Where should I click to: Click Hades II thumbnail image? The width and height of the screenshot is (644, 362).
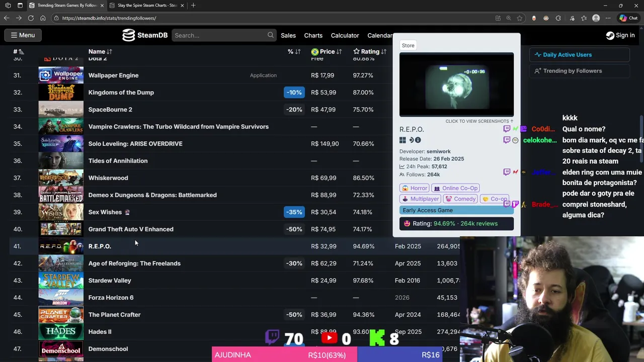(61, 332)
